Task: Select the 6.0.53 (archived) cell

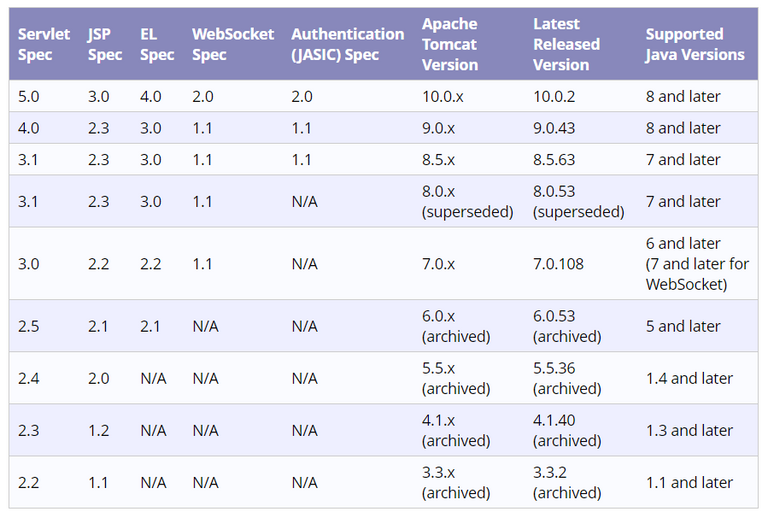Action: 567,326
